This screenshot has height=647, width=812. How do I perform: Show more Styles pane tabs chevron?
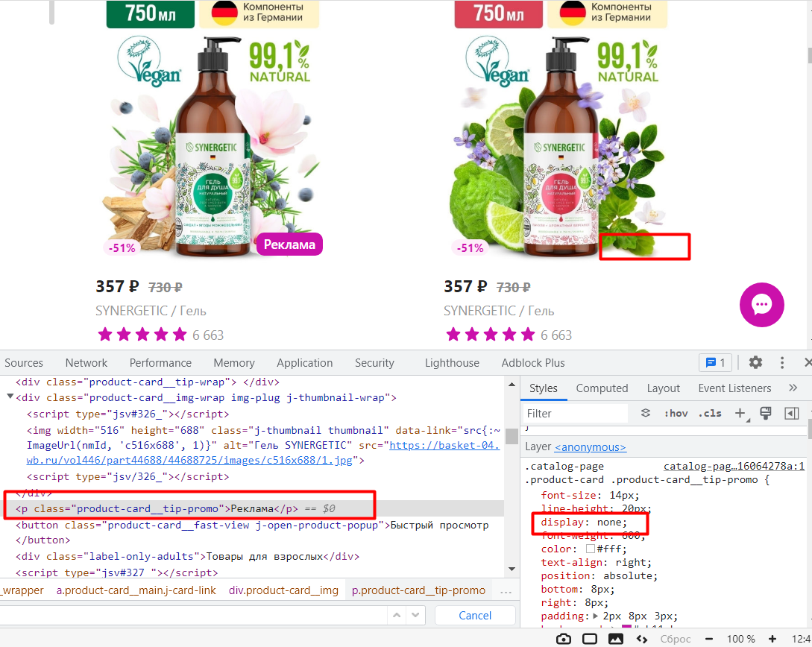pyautogui.click(x=793, y=388)
